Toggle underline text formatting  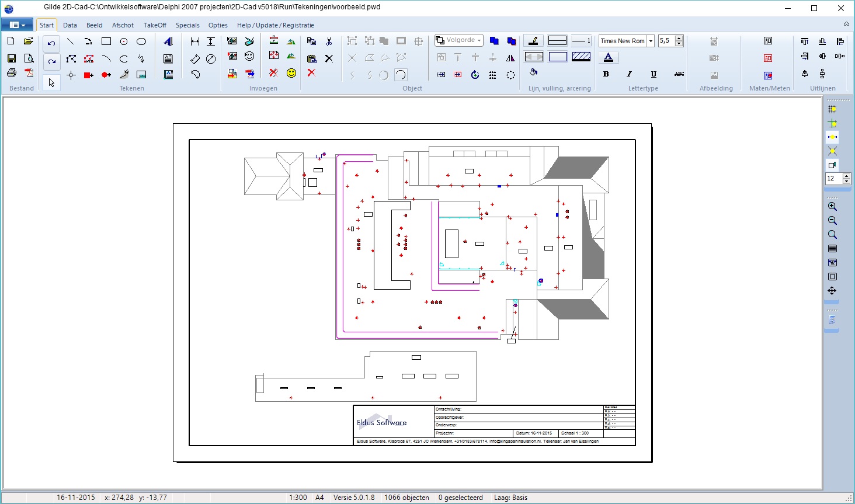(653, 74)
